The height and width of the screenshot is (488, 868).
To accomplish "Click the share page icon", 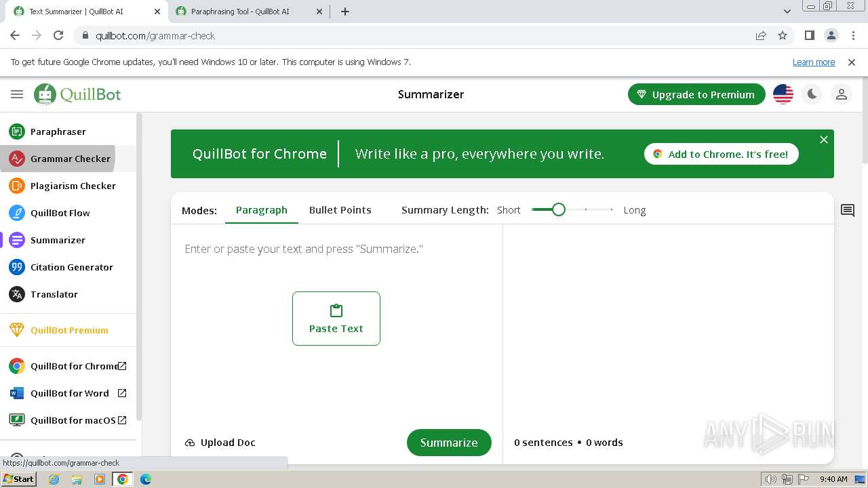I will pos(761,35).
